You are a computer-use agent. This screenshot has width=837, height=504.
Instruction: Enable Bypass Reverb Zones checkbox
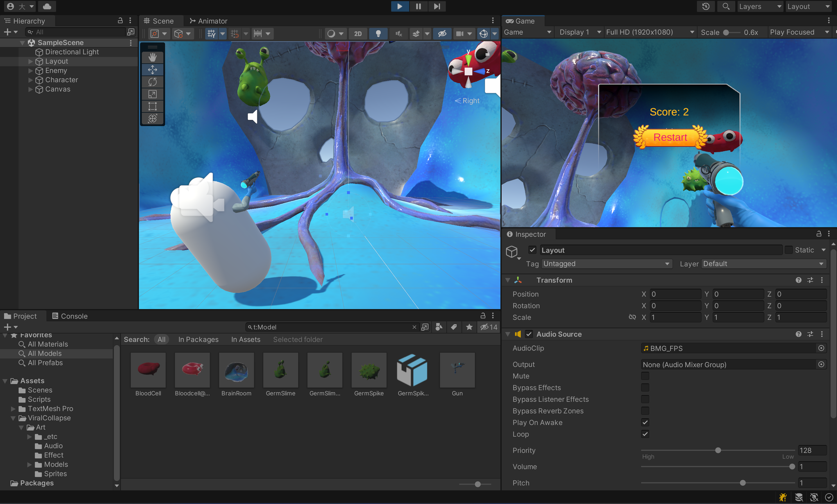click(x=645, y=410)
